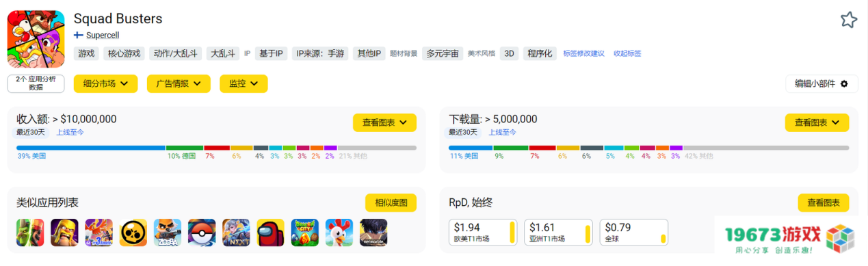Click the 收入额: > $10,000,000 heading
The width and height of the screenshot is (868, 266).
66,119
